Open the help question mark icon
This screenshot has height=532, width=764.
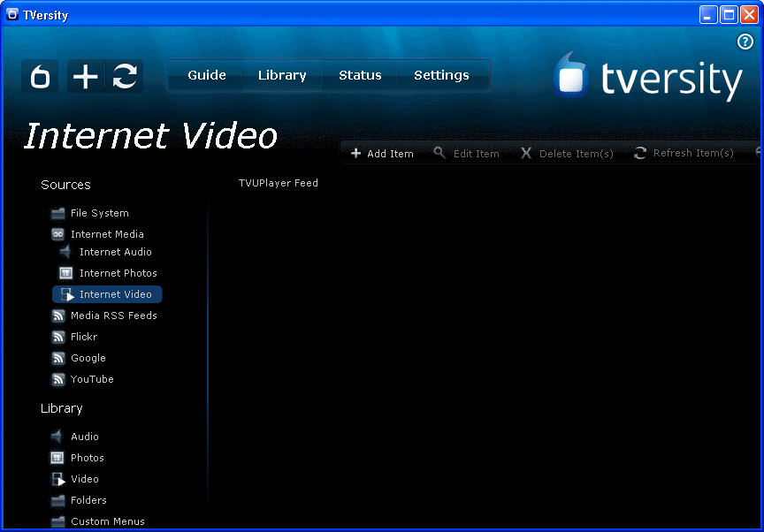(745, 42)
